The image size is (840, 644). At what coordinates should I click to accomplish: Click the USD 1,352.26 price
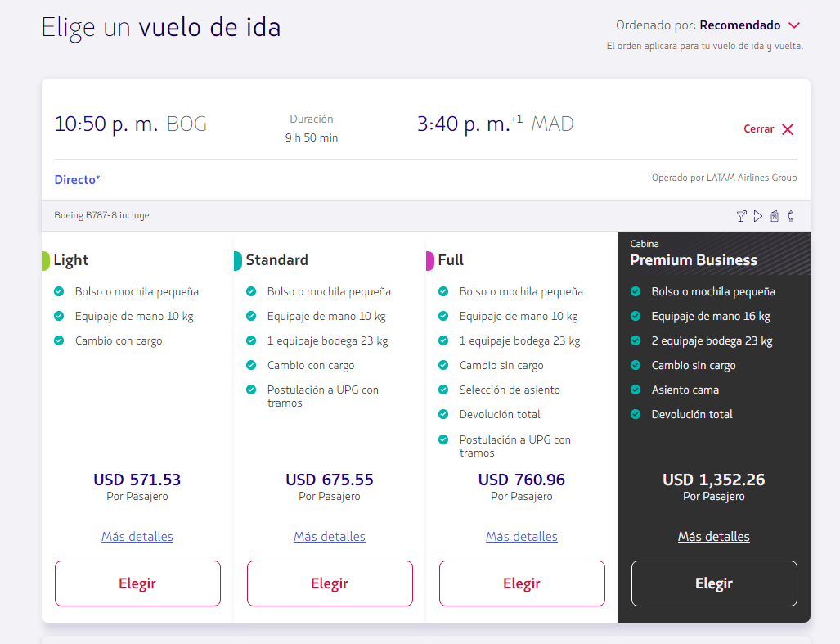click(x=713, y=480)
